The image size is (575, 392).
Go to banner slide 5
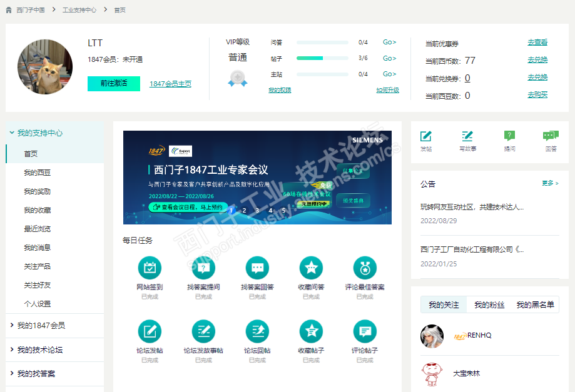pos(283,210)
